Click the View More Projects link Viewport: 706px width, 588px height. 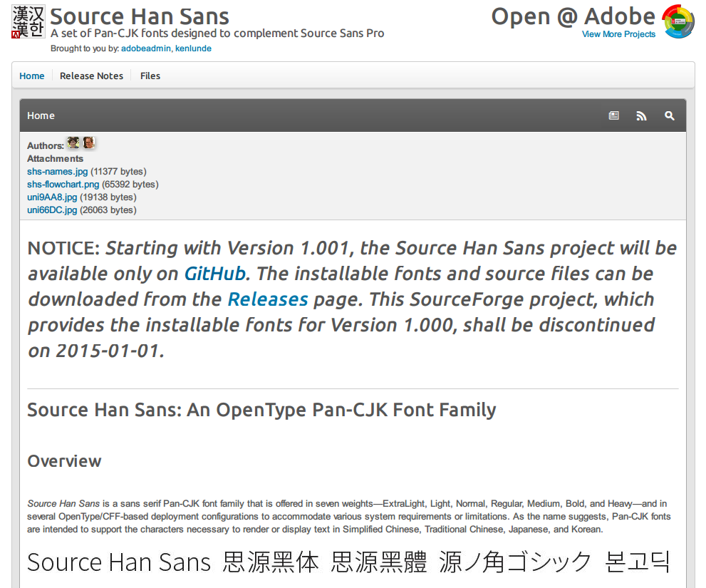tap(618, 34)
